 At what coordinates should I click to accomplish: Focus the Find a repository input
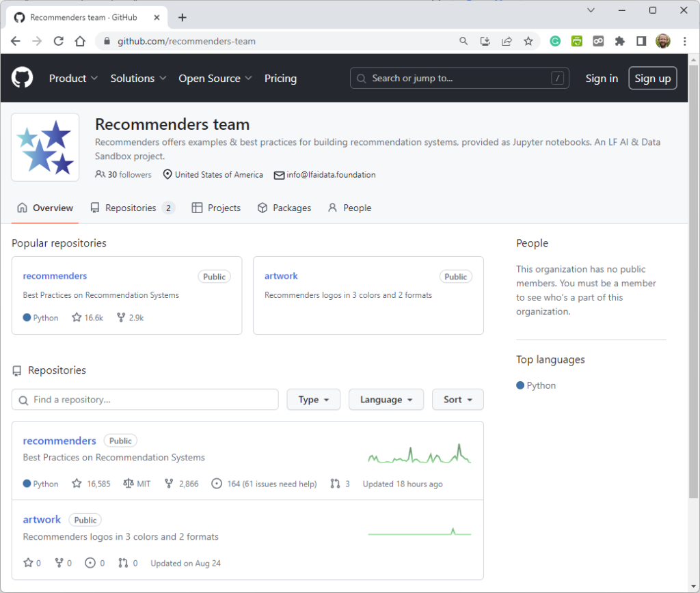click(145, 400)
